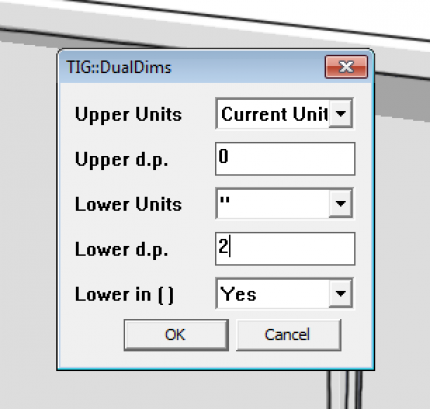
Task: Dismiss dialog with Cancel button
Action: pyautogui.click(x=288, y=335)
